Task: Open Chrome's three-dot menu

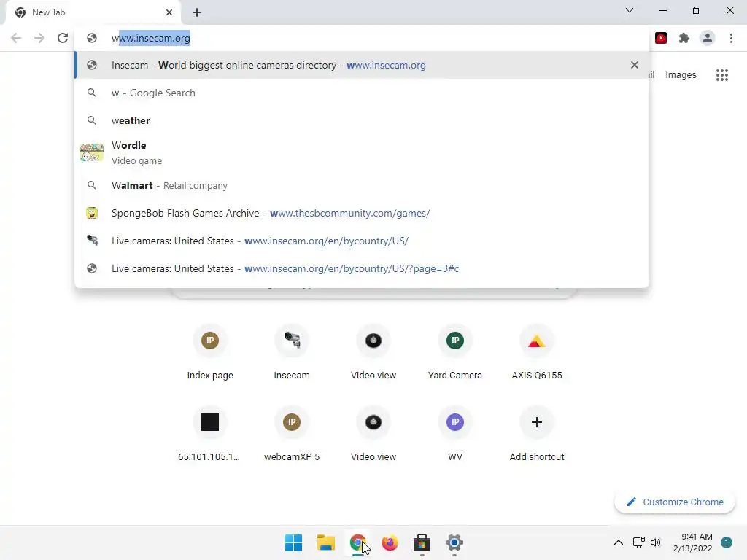Action: [731, 38]
